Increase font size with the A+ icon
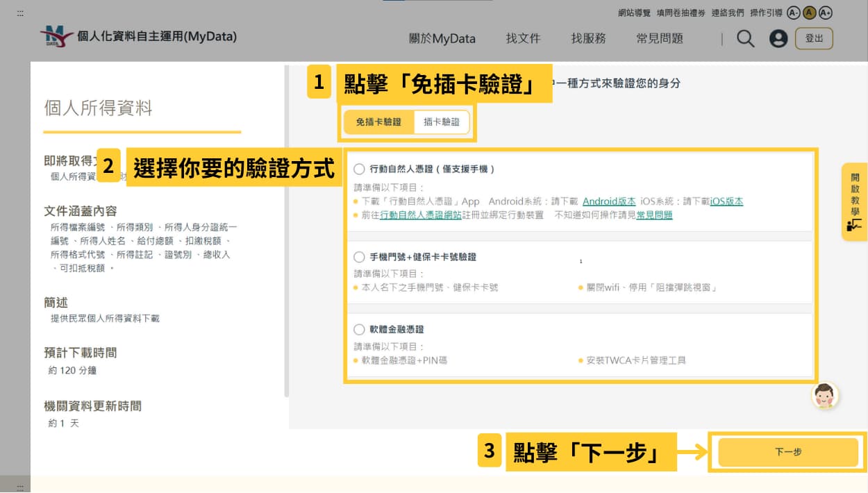This screenshot has width=868, height=493. [x=826, y=12]
